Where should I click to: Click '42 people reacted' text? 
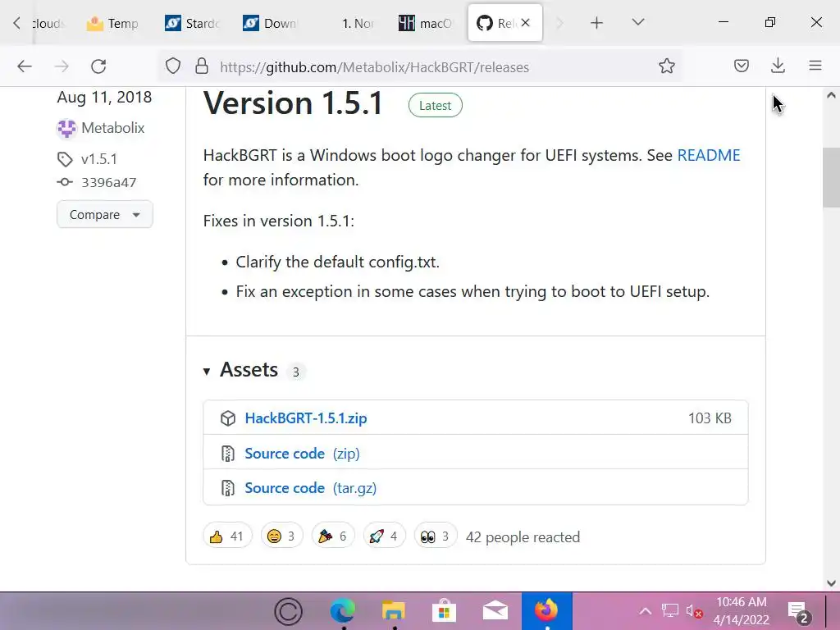click(523, 537)
